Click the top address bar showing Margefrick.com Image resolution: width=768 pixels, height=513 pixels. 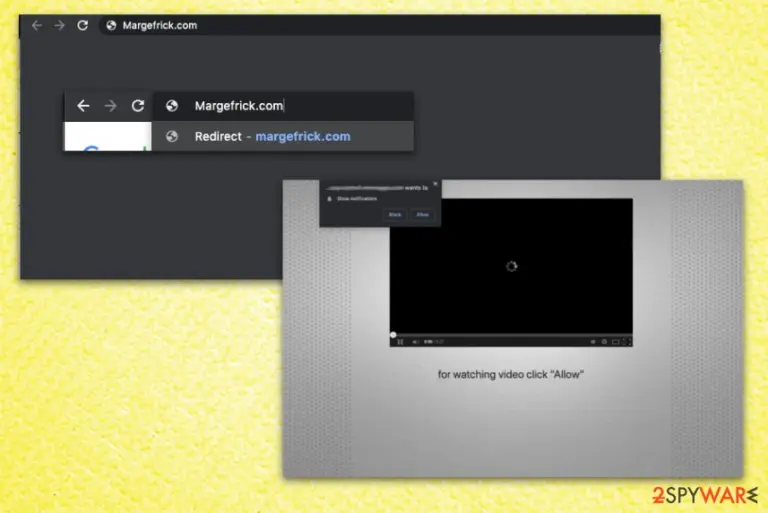[x=379, y=25]
